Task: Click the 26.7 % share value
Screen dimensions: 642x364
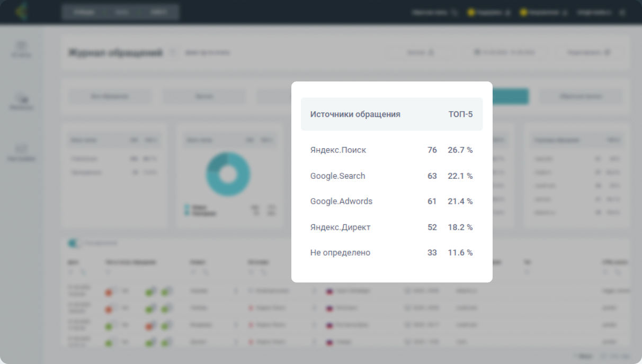Action: (x=460, y=150)
